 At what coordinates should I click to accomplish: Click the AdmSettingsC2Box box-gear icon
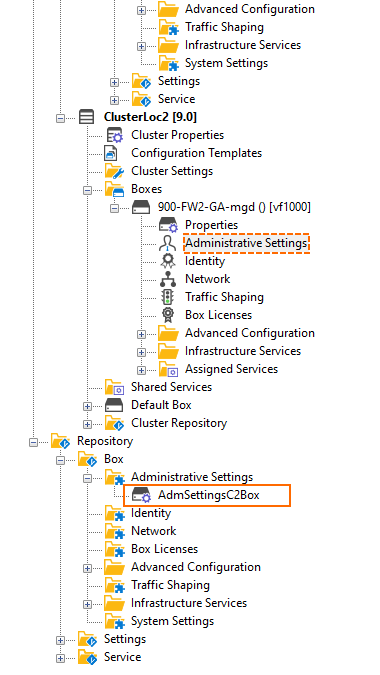[x=142, y=495]
